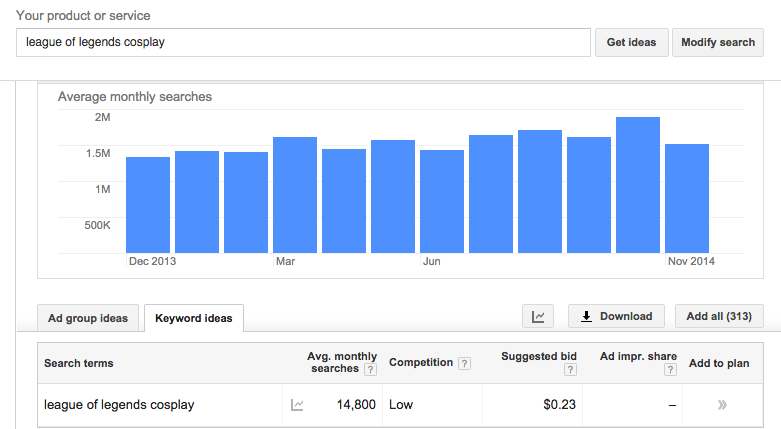Click the tallest bar before Nov 2014
The image size is (781, 429).
(x=638, y=185)
